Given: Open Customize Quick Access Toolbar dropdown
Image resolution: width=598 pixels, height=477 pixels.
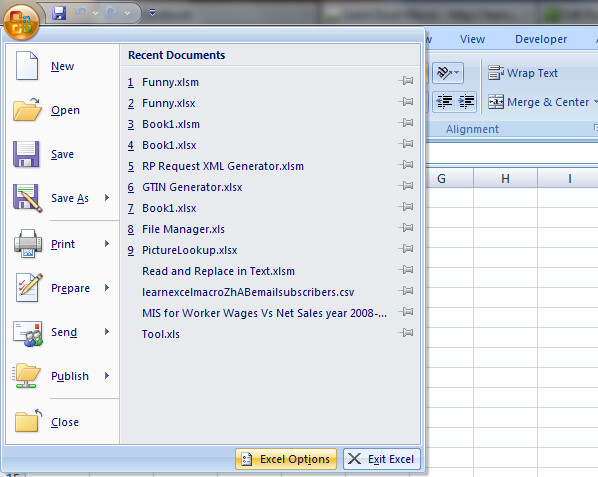Looking at the screenshot, I should point(153,13).
